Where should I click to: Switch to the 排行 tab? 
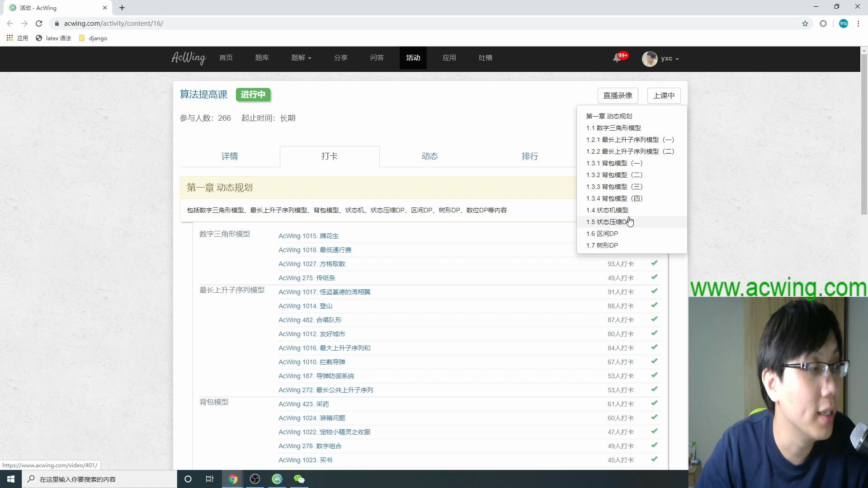(x=530, y=156)
